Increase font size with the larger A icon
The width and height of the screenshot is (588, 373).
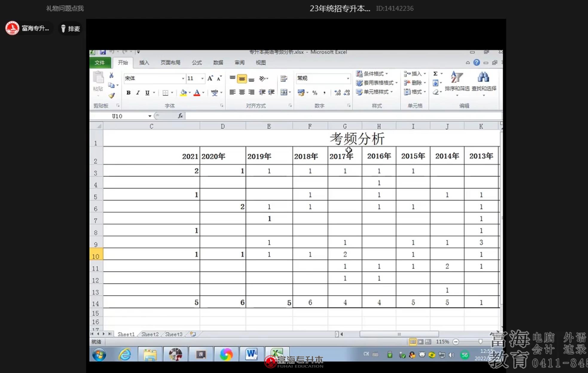pyautogui.click(x=210, y=78)
